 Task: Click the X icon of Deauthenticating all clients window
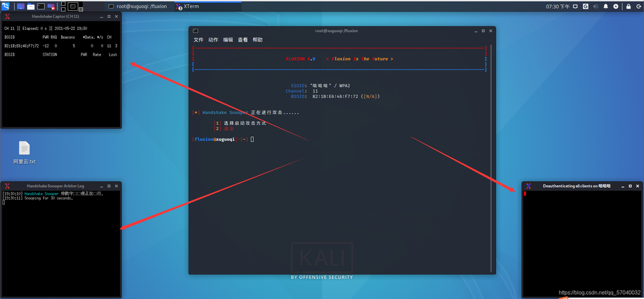click(x=528, y=186)
